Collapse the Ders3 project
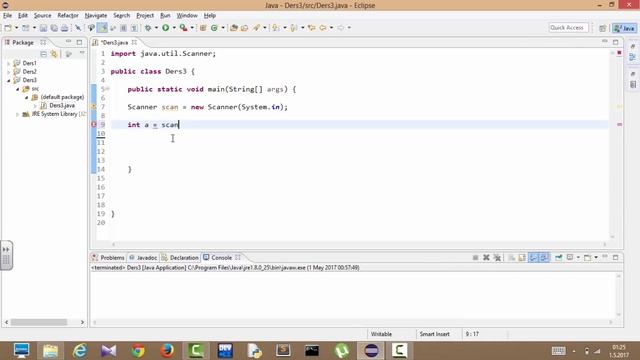The height and width of the screenshot is (360, 640). (x=9, y=80)
